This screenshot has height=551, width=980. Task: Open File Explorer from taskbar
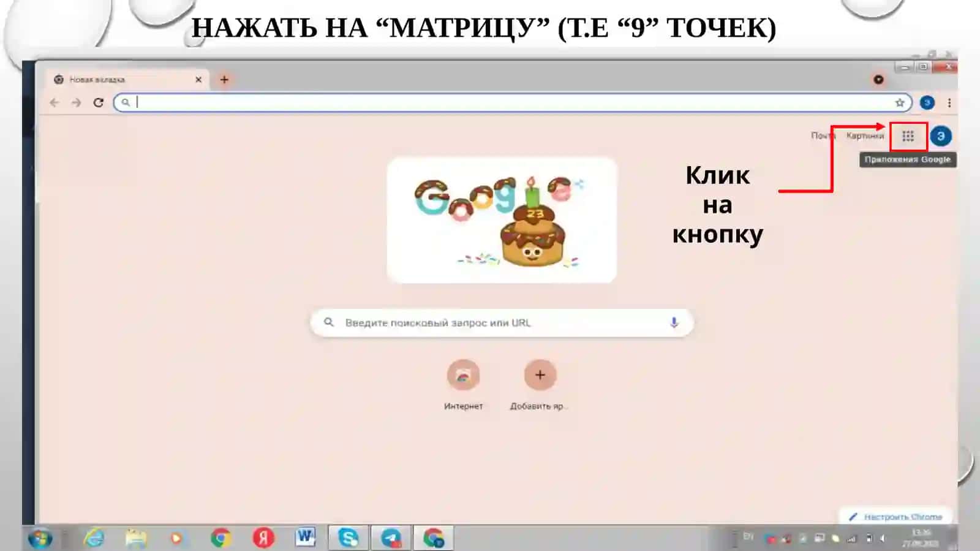(135, 538)
